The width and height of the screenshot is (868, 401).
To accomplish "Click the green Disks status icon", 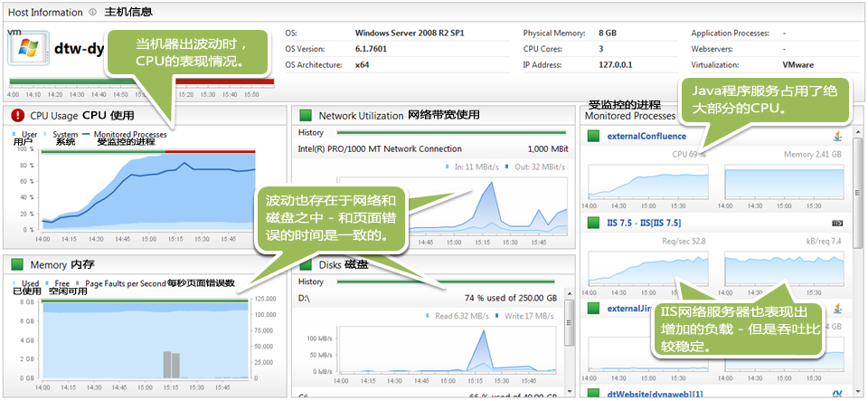I will click(306, 265).
